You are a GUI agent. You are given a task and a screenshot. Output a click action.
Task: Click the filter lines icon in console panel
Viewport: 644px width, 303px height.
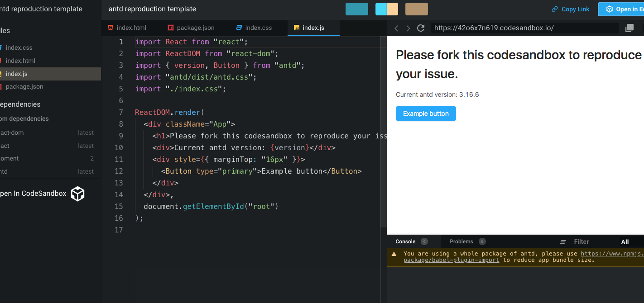[x=562, y=241]
